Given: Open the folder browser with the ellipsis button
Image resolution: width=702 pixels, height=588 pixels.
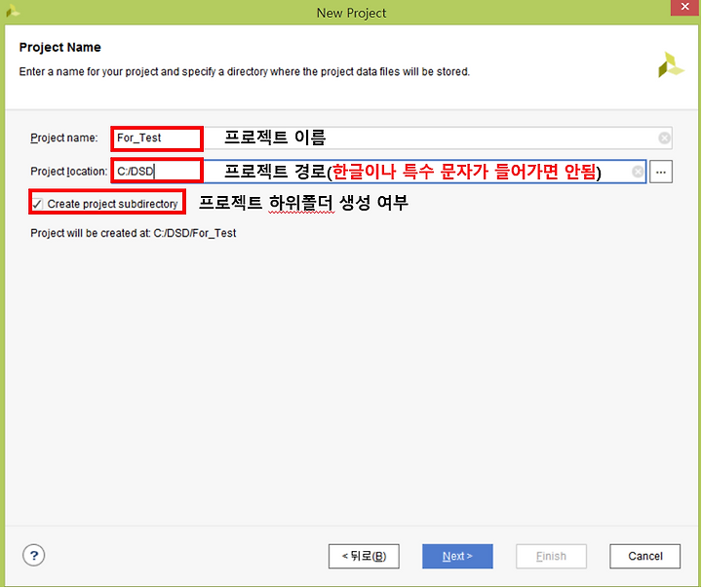Looking at the screenshot, I should click(x=661, y=172).
